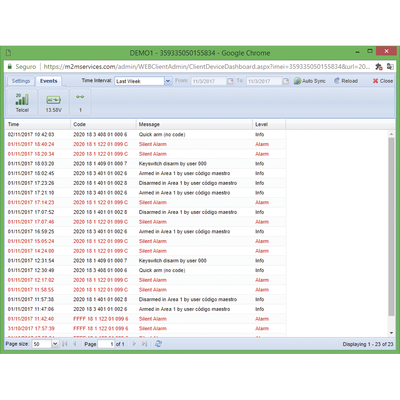Click the vertical scrollbar of events list
Image resolution: width=400 pixels, height=400 pixels.
click(391, 227)
